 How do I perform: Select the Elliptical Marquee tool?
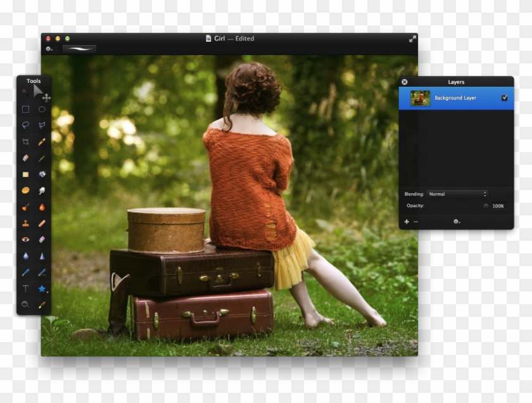(42, 109)
